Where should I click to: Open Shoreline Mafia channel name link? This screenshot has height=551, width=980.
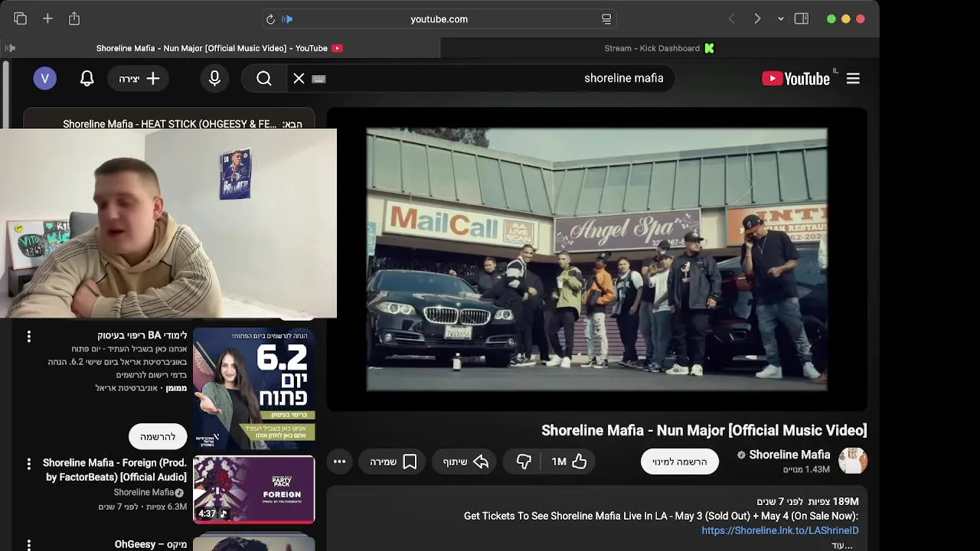[x=789, y=455]
